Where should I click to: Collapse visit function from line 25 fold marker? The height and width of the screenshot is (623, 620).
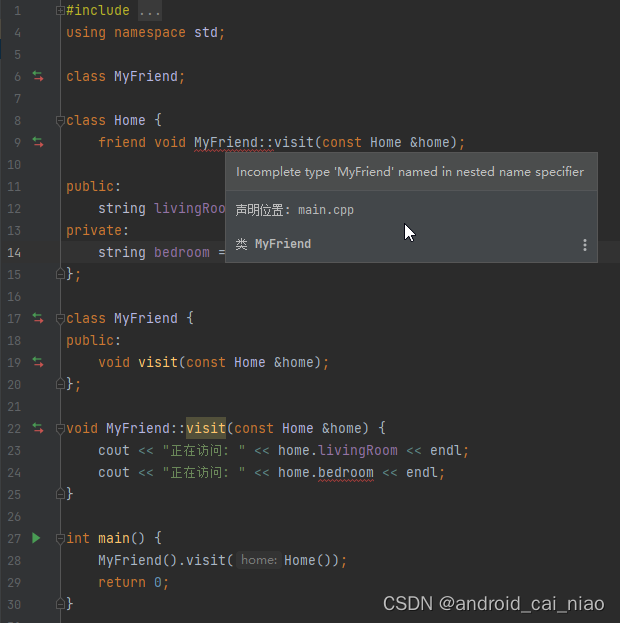(60, 494)
